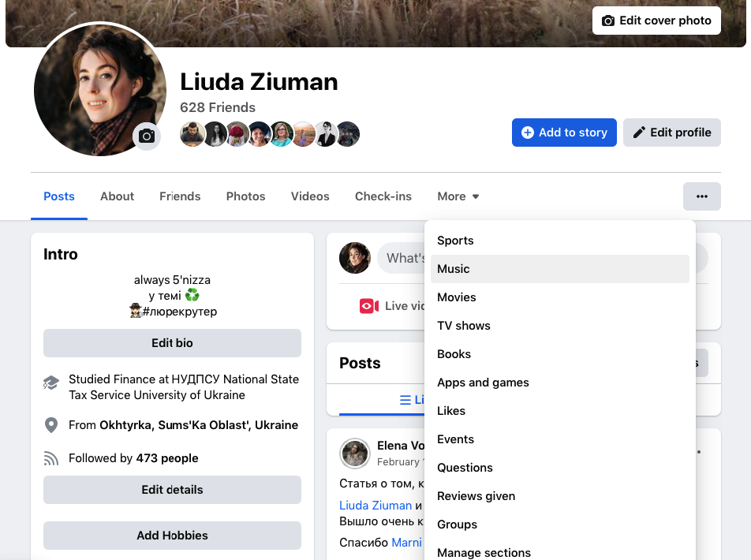Open the main profile picture
Image resolution: width=751 pixels, height=560 pixels.
tap(100, 90)
